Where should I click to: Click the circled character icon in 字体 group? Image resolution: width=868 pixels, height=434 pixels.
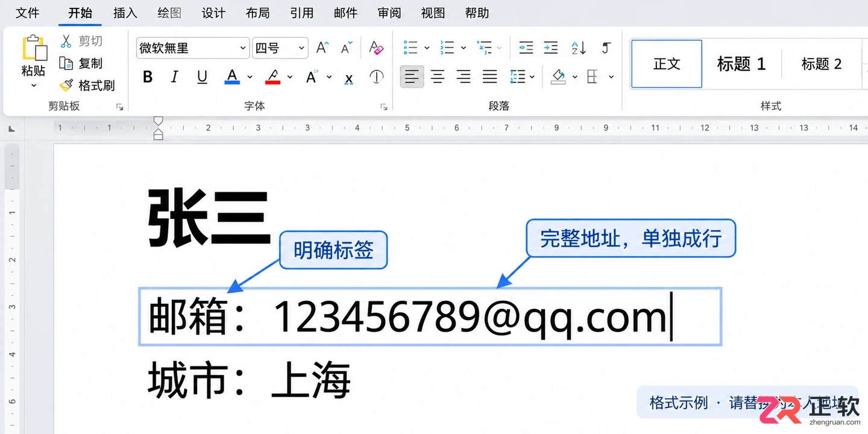pyautogui.click(x=376, y=77)
